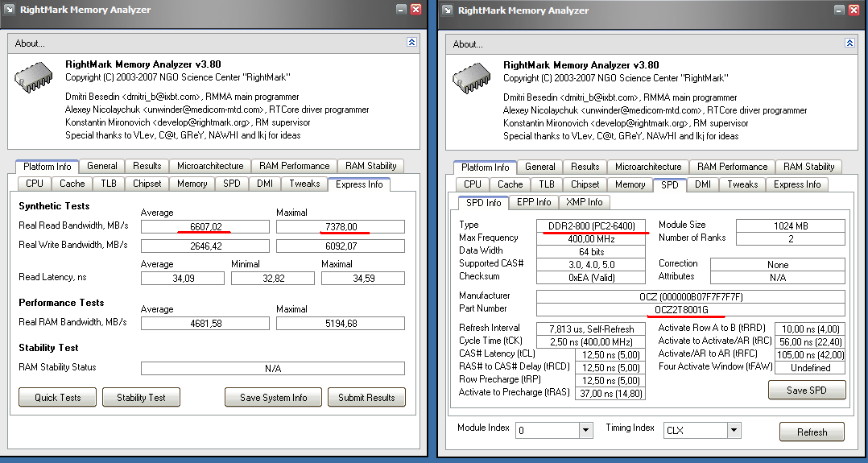
Task: Click maximal read bandwidth field 7378,00
Action: pyautogui.click(x=341, y=226)
